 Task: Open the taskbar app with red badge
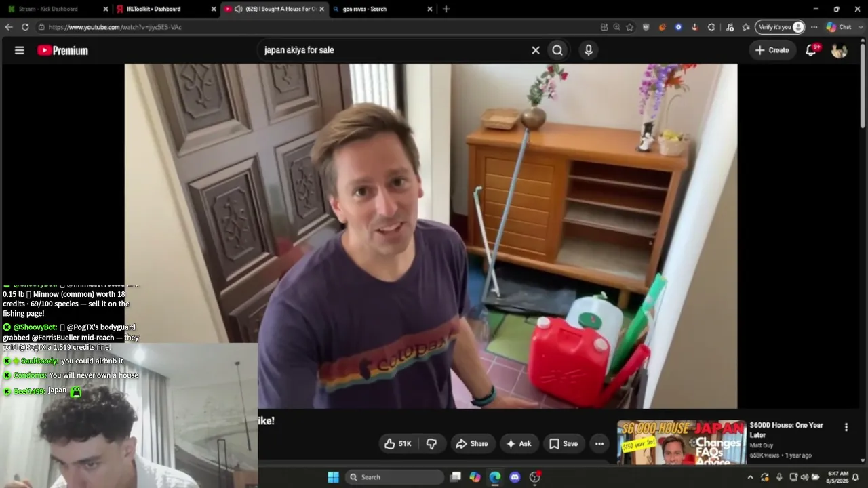tap(535, 477)
